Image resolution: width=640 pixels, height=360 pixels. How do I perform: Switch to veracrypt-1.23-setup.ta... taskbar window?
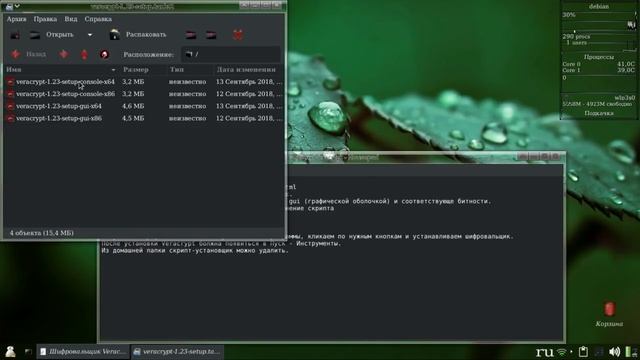click(177, 351)
